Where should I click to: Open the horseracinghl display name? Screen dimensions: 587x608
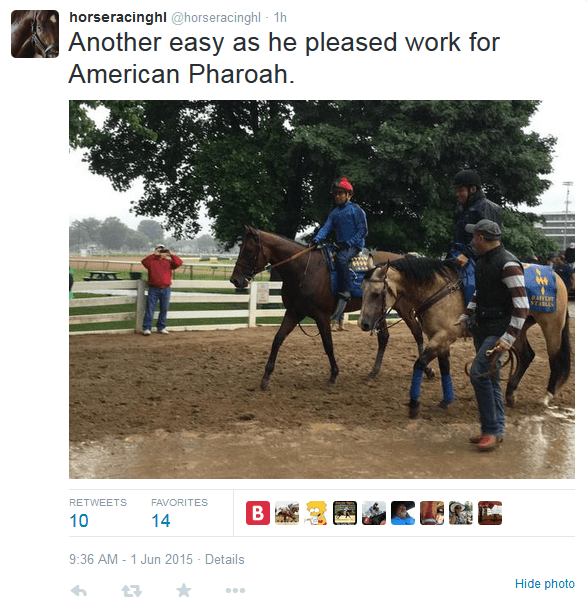(x=118, y=17)
